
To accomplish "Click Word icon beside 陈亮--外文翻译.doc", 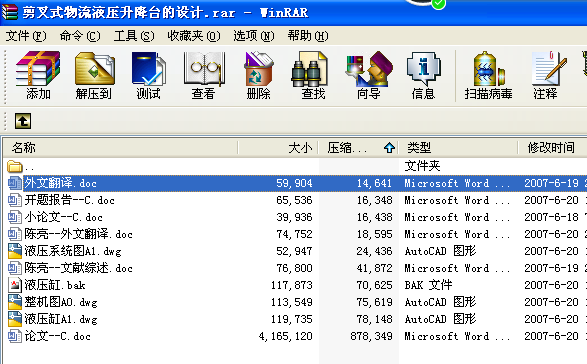I will click(14, 234).
